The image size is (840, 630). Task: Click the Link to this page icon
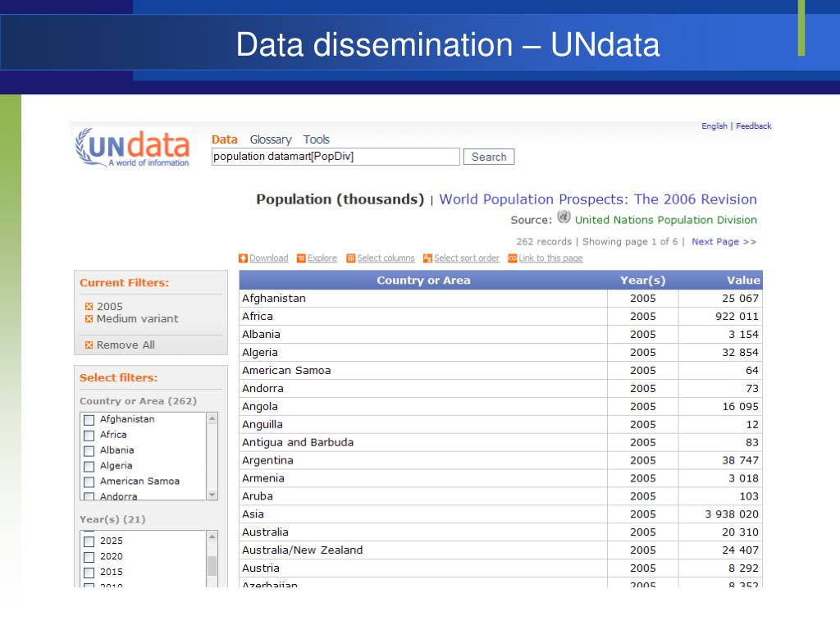pos(513,258)
